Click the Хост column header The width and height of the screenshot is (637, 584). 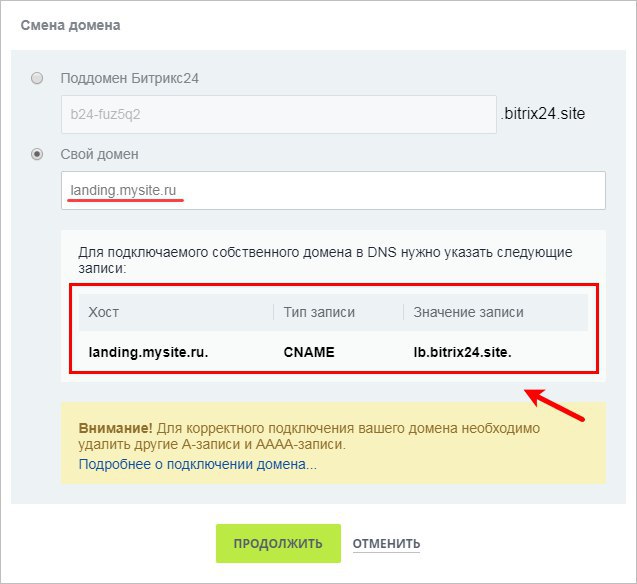click(104, 312)
